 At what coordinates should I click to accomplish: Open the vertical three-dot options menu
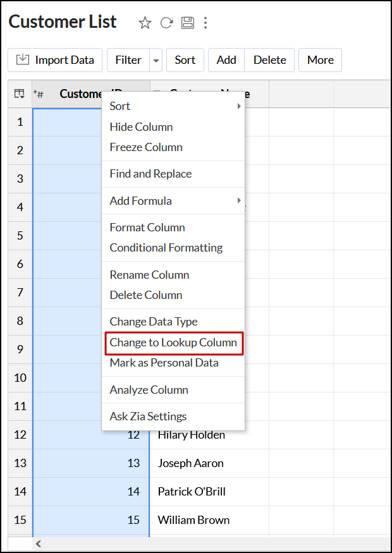point(205,23)
